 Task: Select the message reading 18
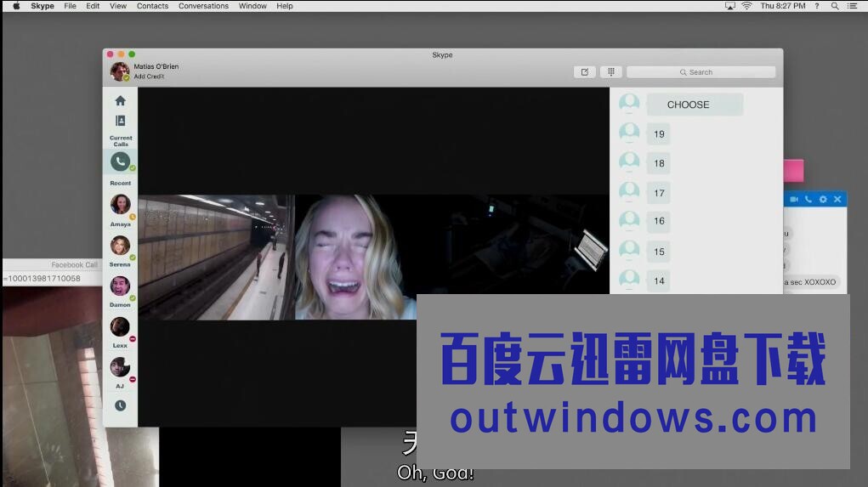pos(659,163)
